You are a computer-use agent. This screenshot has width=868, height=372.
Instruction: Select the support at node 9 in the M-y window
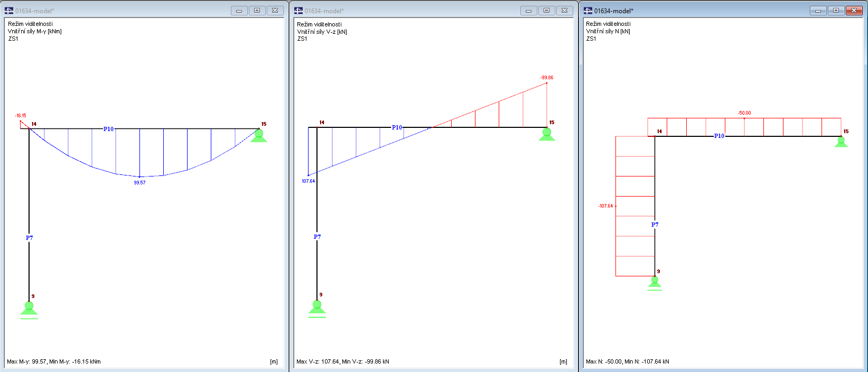point(29,310)
